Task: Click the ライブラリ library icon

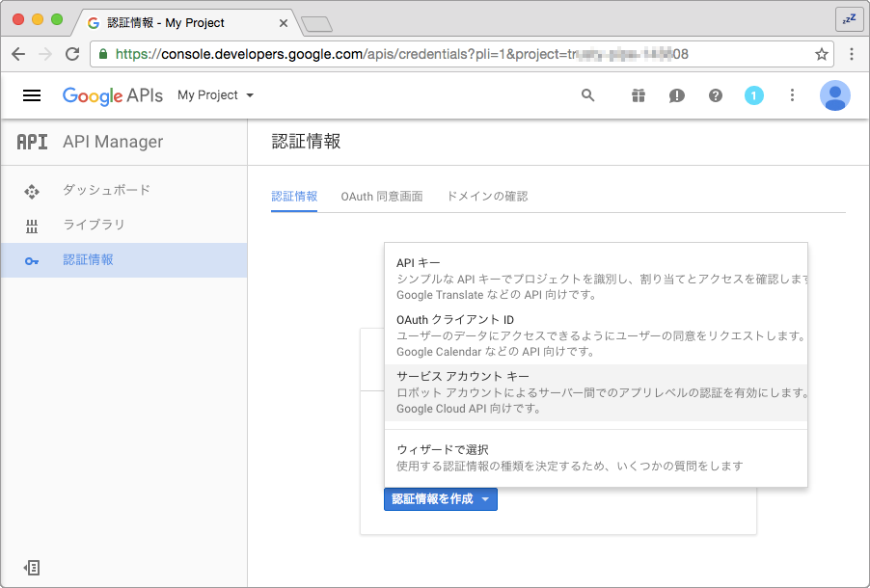Action: [32, 227]
